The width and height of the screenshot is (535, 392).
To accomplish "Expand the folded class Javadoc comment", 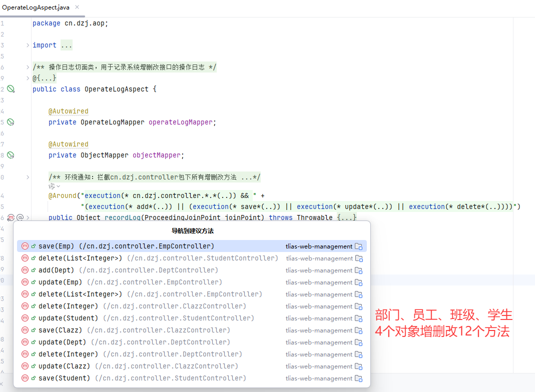I will [28, 67].
